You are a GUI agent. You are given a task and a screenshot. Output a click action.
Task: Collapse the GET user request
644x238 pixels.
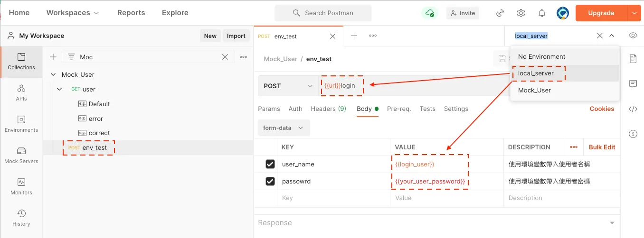pyautogui.click(x=59, y=89)
